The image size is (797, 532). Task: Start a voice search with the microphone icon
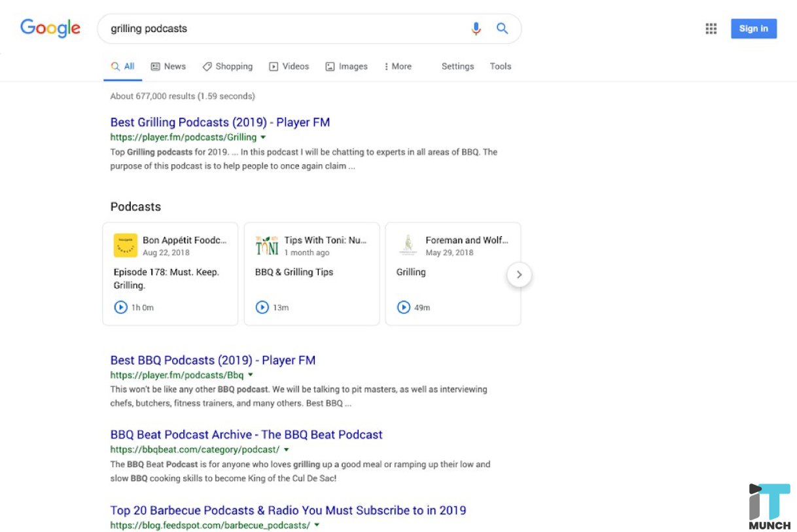pyautogui.click(x=476, y=28)
